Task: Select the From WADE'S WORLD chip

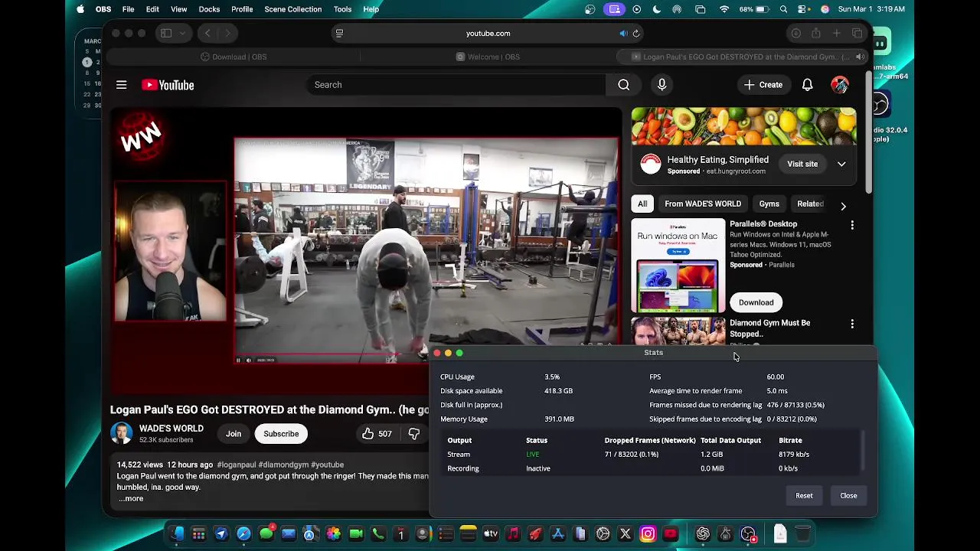Action: pos(703,204)
